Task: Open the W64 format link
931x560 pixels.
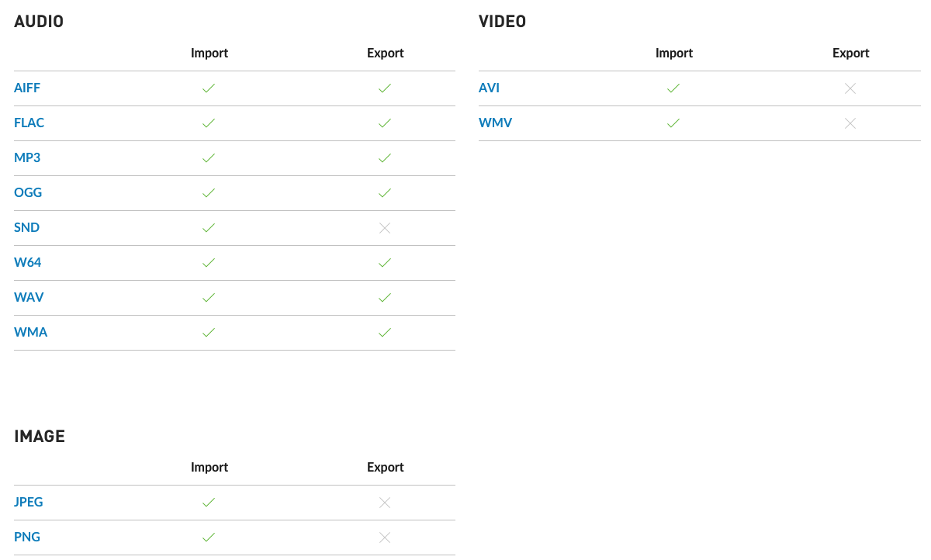Action: point(27,263)
